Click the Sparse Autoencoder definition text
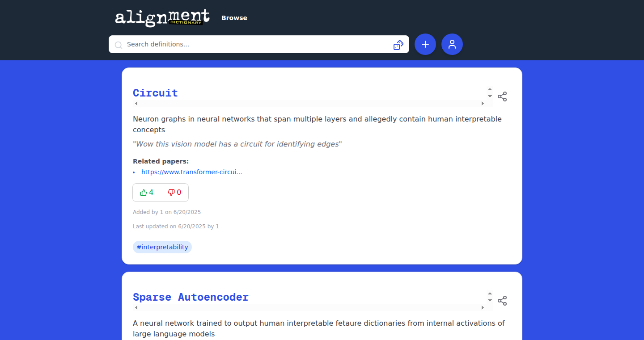Screen dimensions: 644x340 pyautogui.click(x=319, y=328)
